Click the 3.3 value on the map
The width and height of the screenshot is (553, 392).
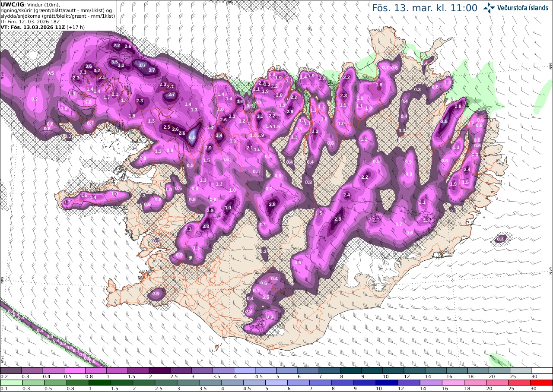pos(206,226)
